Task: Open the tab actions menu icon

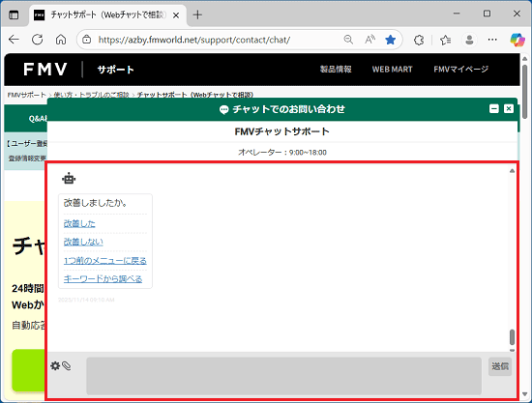Action: 14,14
